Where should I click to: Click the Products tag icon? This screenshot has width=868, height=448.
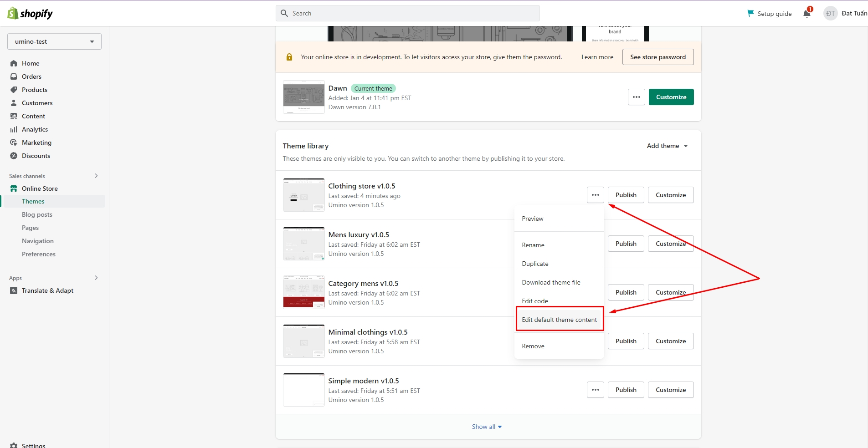tap(14, 90)
